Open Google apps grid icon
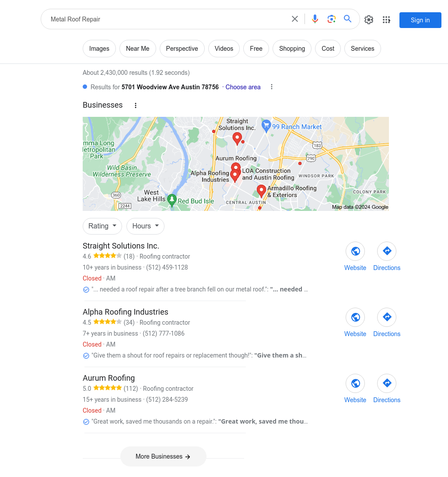448x477 pixels. coord(386,20)
